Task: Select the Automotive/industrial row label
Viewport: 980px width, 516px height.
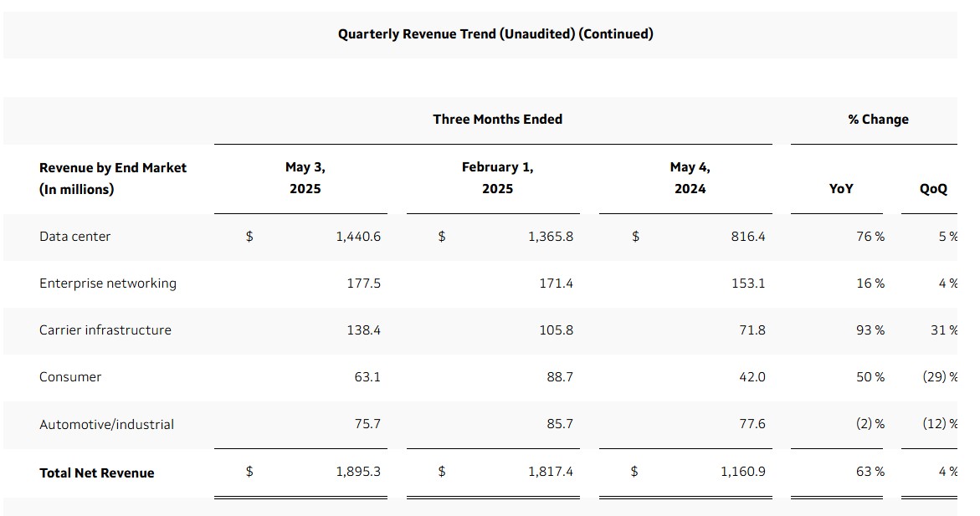Action: click(x=107, y=425)
